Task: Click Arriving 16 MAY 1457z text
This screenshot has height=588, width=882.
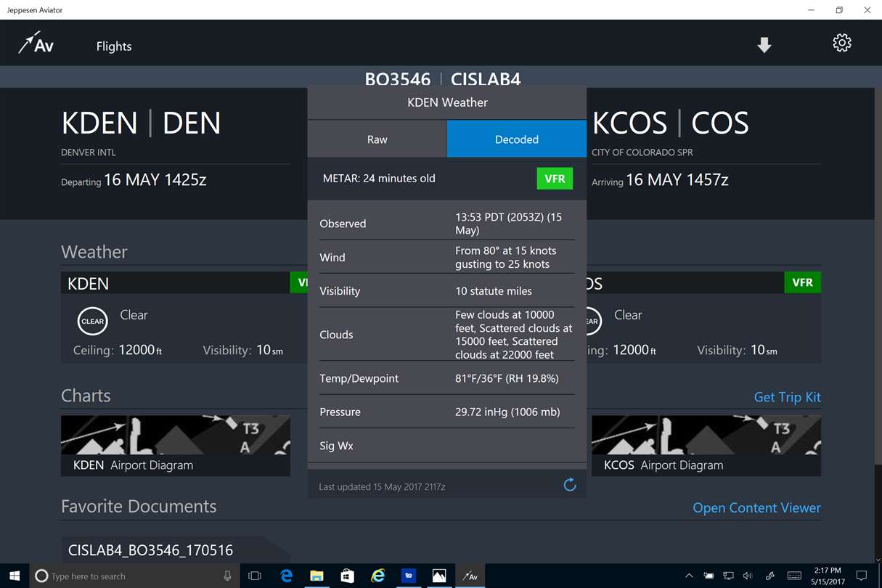Action: (660, 181)
